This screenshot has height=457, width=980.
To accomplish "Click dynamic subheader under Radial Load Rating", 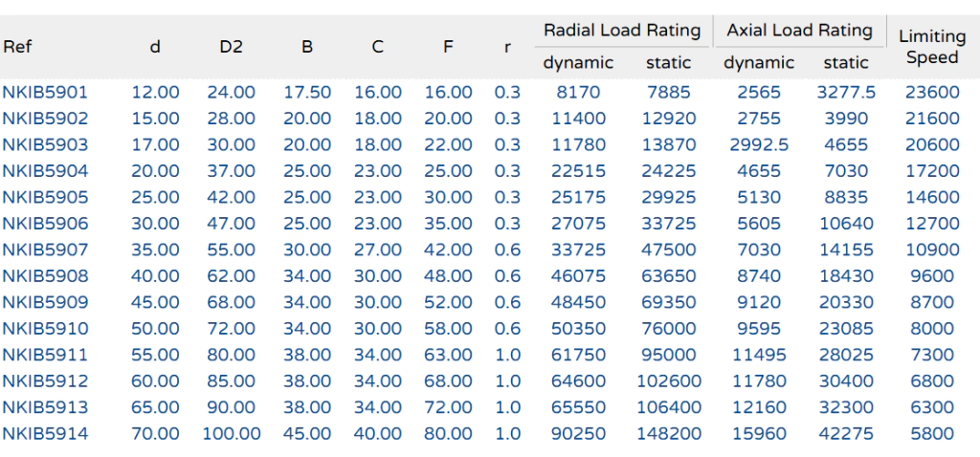I will point(578,62).
